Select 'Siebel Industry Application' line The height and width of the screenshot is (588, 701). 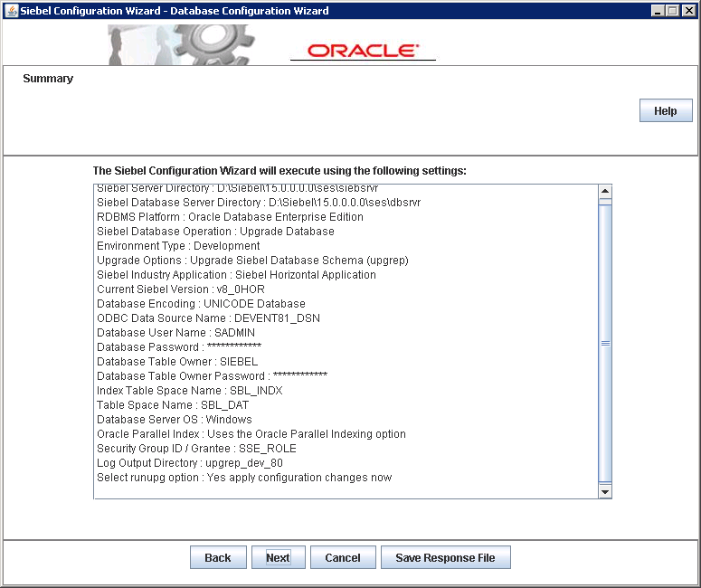coord(236,274)
